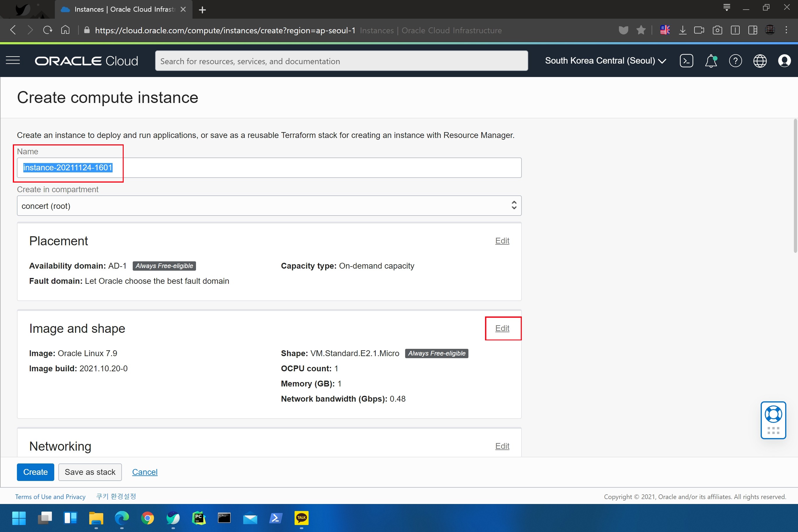Click the Save as stack button

(x=90, y=472)
